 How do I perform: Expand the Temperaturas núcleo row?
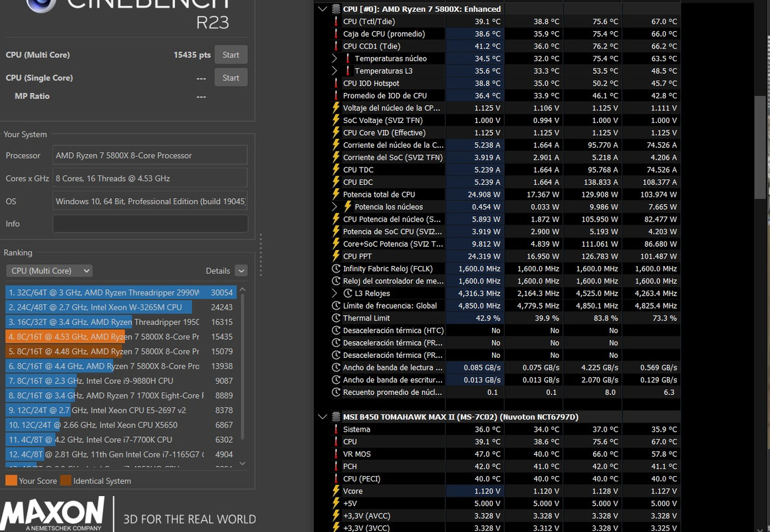click(334, 59)
